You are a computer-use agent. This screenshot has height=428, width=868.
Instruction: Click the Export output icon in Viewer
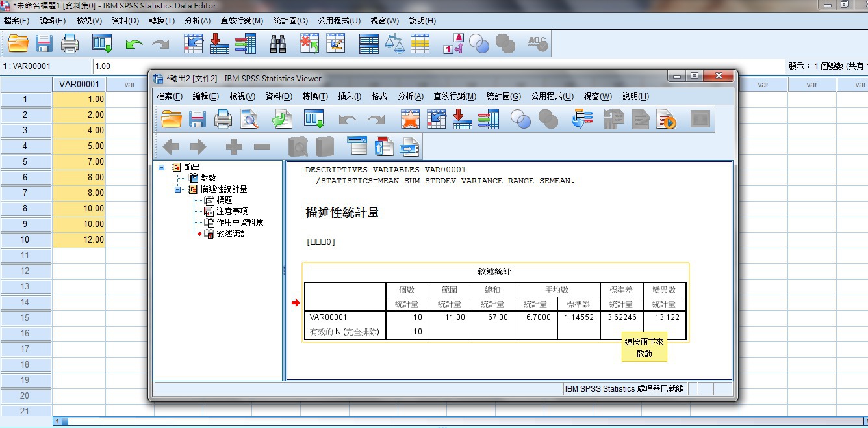282,119
